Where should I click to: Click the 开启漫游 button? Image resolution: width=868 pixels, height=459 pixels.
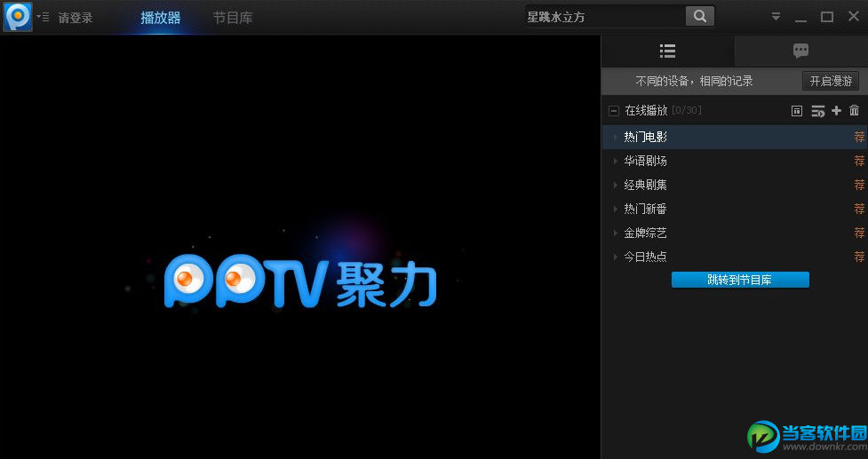click(x=831, y=82)
